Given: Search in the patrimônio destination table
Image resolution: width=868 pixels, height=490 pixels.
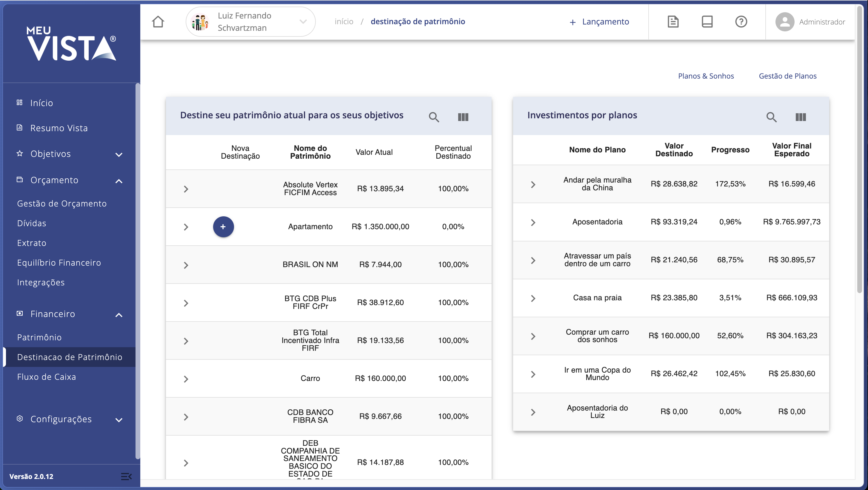Looking at the screenshot, I should click(x=434, y=117).
